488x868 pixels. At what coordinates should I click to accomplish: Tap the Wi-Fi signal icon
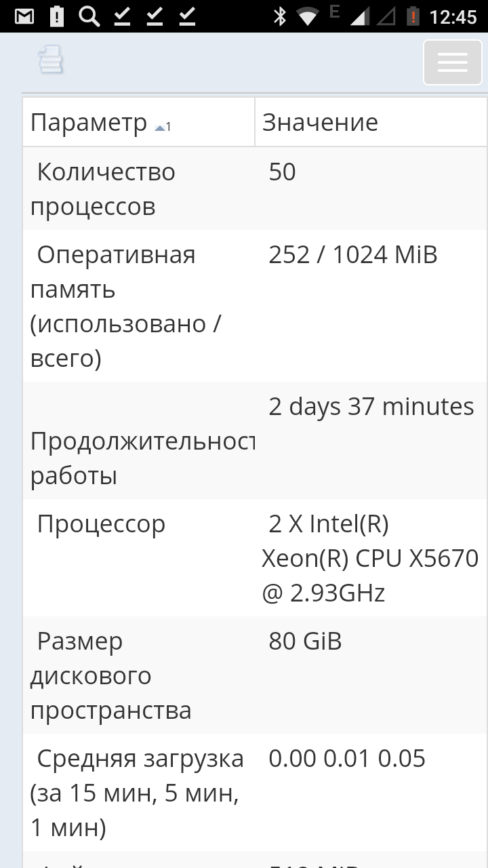tap(309, 16)
